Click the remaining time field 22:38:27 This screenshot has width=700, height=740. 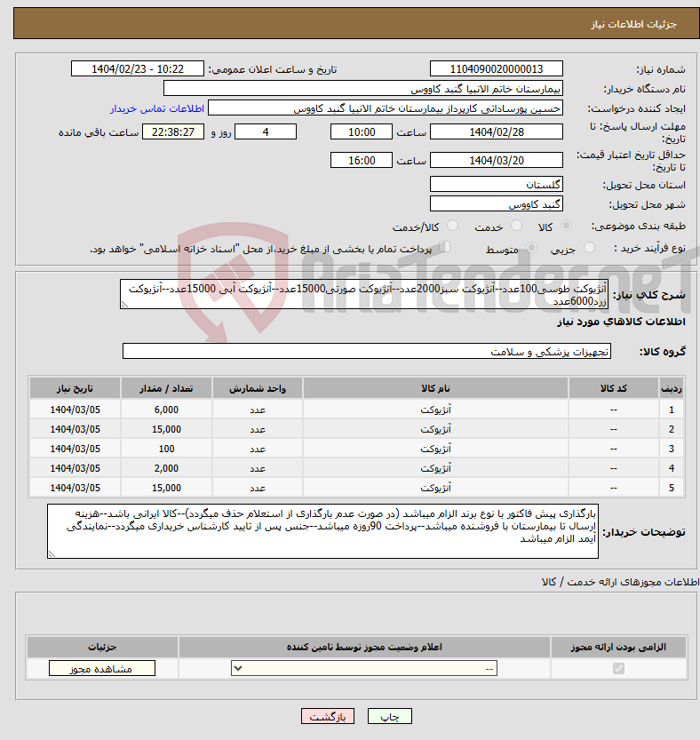click(173, 132)
